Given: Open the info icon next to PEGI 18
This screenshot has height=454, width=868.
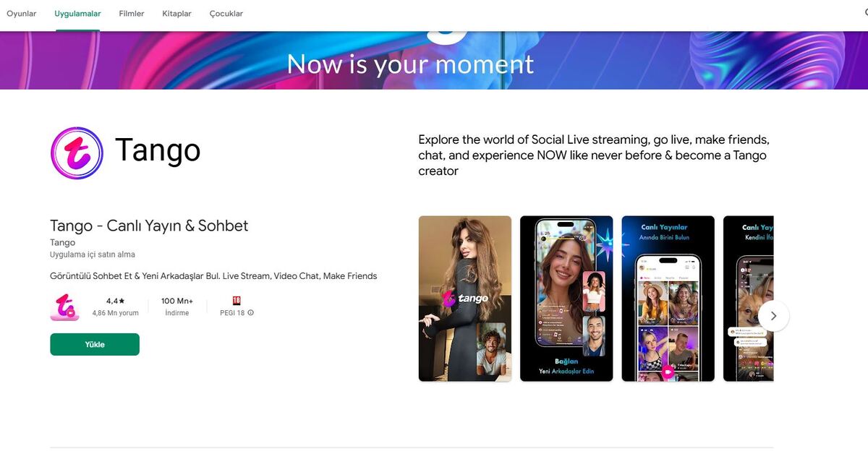Looking at the screenshot, I should coord(251,313).
